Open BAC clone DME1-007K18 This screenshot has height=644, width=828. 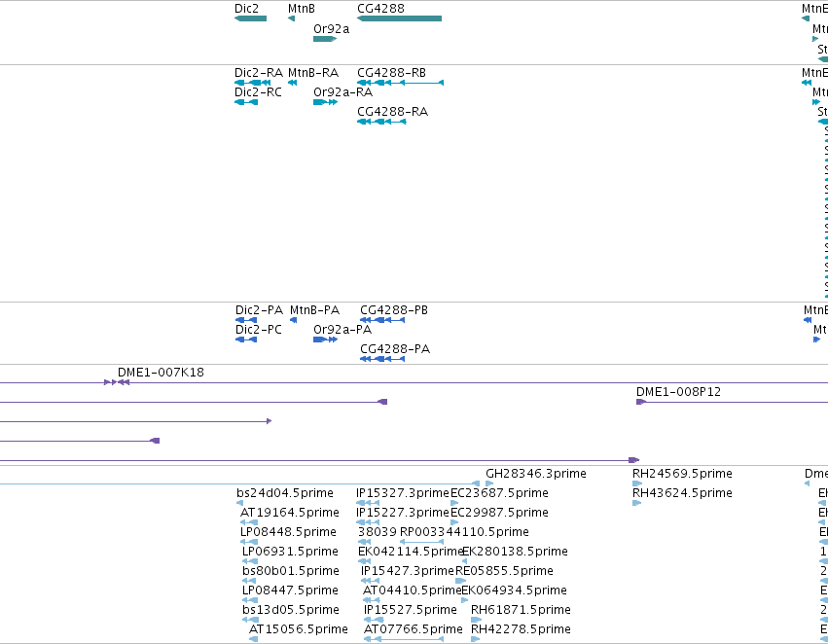tap(161, 373)
